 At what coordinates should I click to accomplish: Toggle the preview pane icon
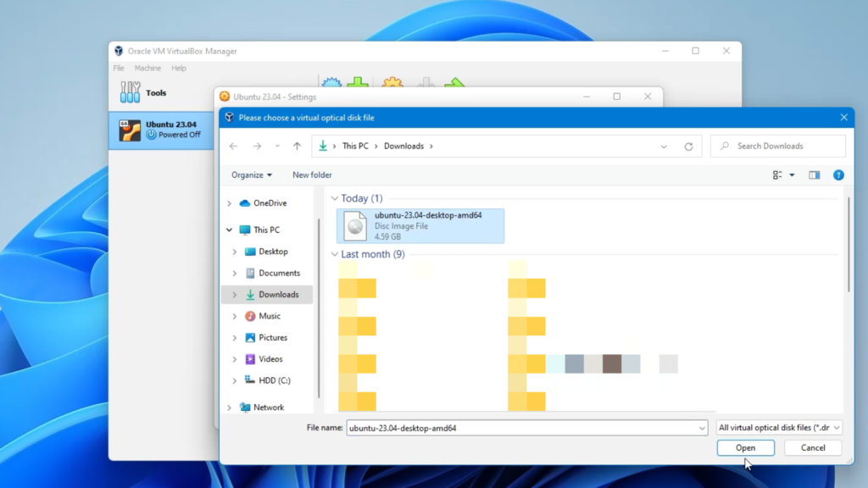click(x=815, y=175)
